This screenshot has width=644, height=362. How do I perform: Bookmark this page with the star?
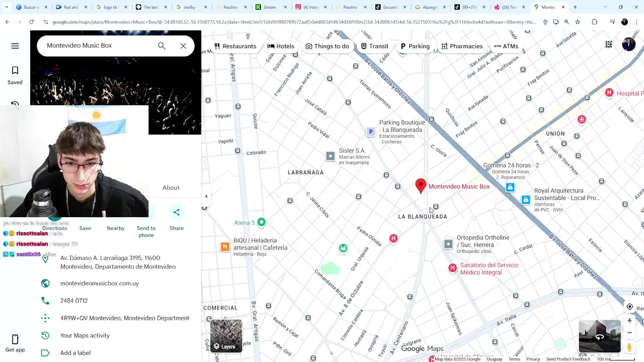[x=578, y=22]
